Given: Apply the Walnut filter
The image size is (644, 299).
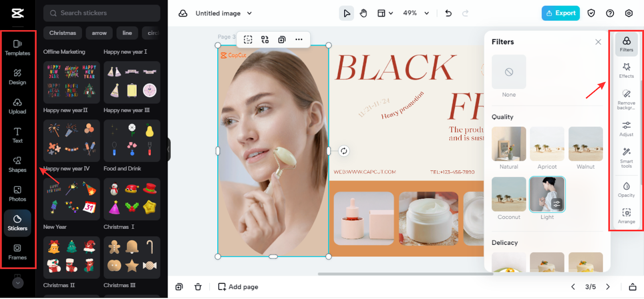Looking at the screenshot, I should (x=586, y=144).
